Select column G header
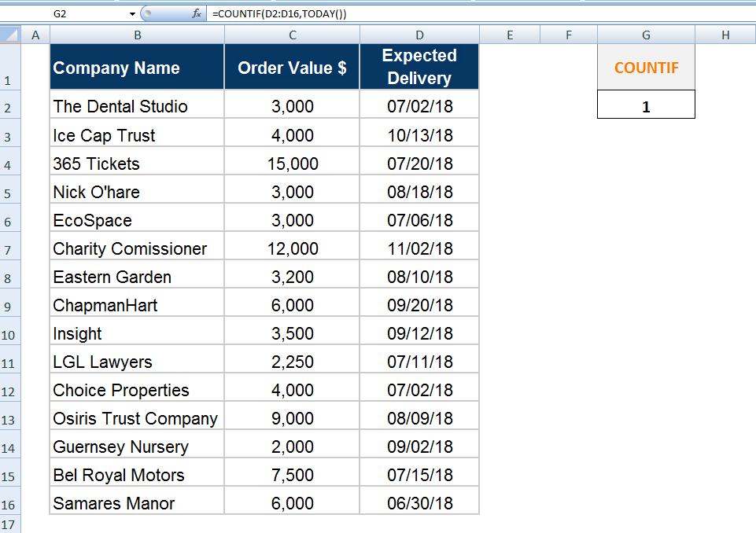Screen dimensions: 756x533 tap(646, 35)
